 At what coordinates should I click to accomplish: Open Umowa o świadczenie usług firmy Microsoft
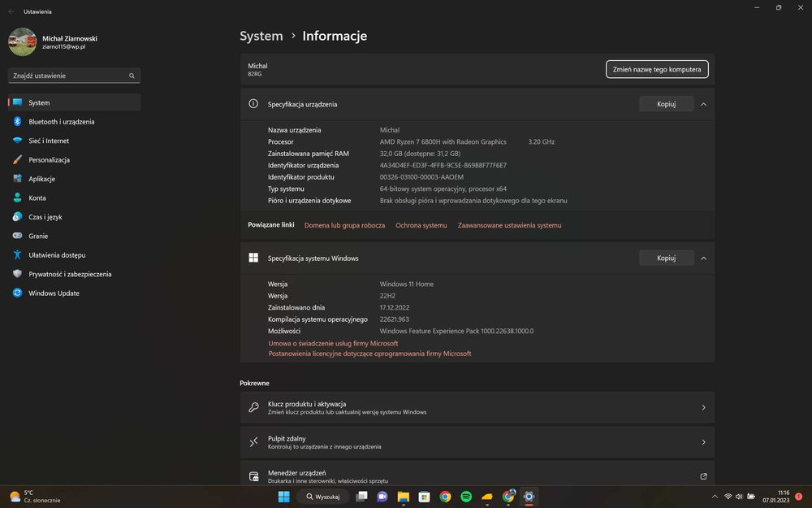click(x=333, y=343)
